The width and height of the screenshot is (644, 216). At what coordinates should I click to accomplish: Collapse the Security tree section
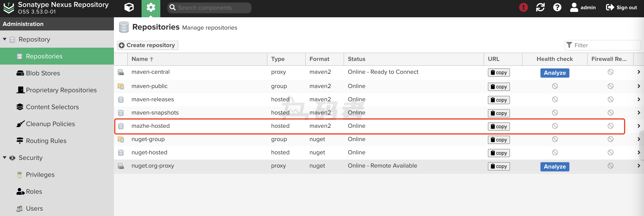(5, 158)
